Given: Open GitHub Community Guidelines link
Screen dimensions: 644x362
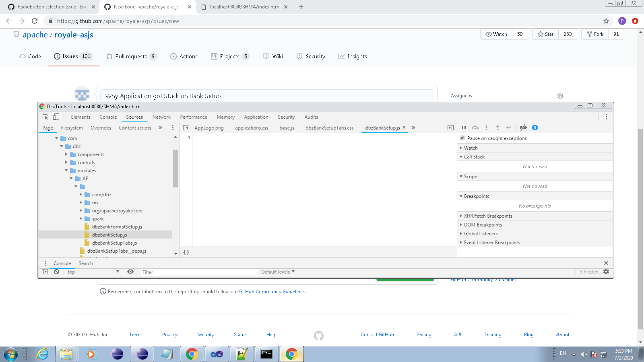Looking at the screenshot, I should [272, 292].
